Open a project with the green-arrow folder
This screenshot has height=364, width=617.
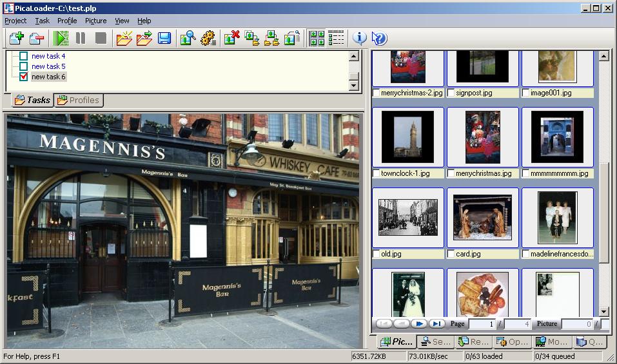click(144, 38)
